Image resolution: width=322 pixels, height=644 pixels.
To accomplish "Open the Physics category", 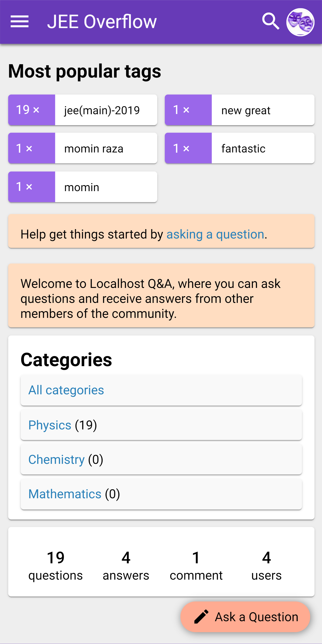I will click(x=50, y=425).
